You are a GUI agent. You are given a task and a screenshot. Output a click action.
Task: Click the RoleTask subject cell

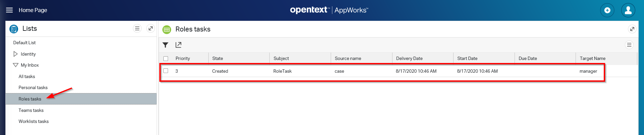pyautogui.click(x=282, y=71)
